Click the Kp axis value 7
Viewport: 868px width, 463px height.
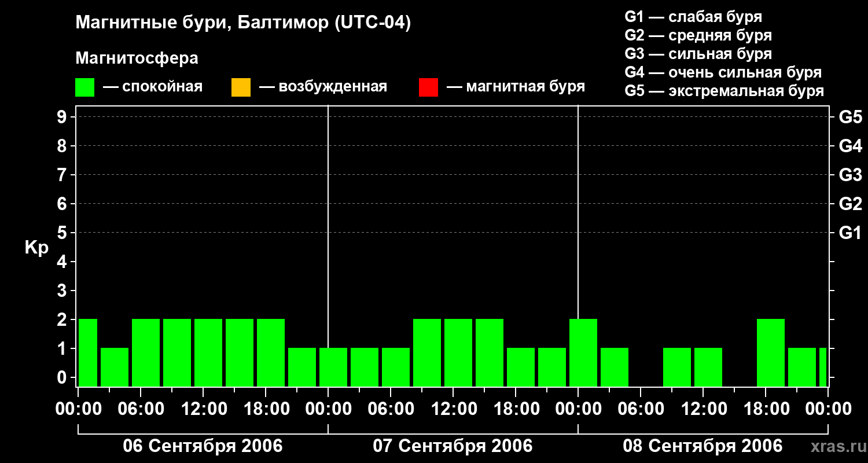tap(63, 175)
